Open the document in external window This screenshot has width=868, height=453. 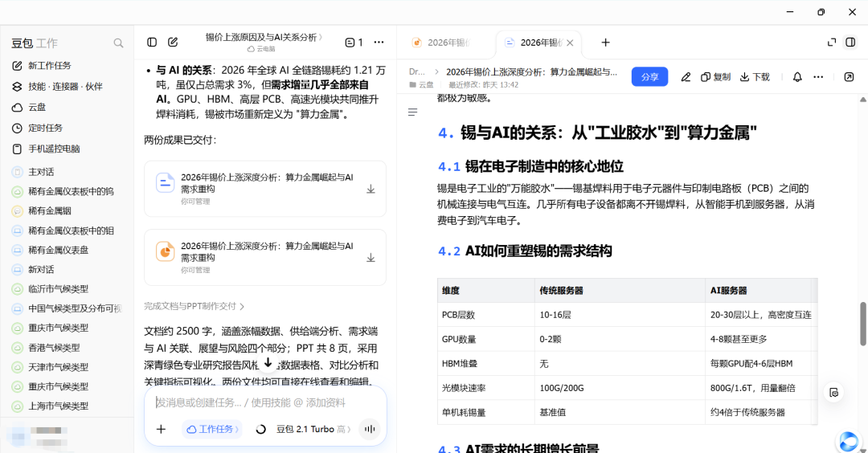click(850, 77)
